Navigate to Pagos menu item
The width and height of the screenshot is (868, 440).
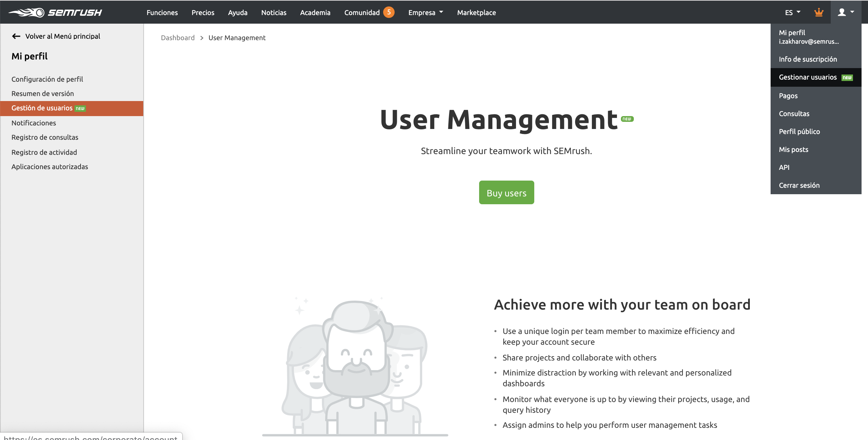pos(789,95)
